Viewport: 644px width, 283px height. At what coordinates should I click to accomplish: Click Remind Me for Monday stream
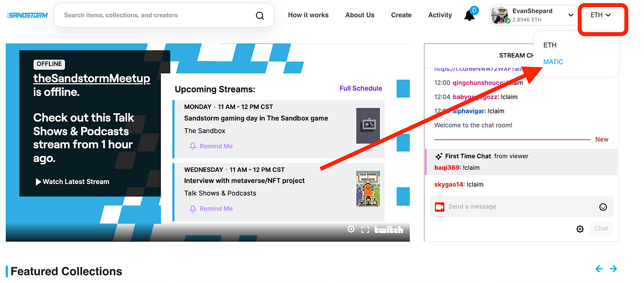211,146
